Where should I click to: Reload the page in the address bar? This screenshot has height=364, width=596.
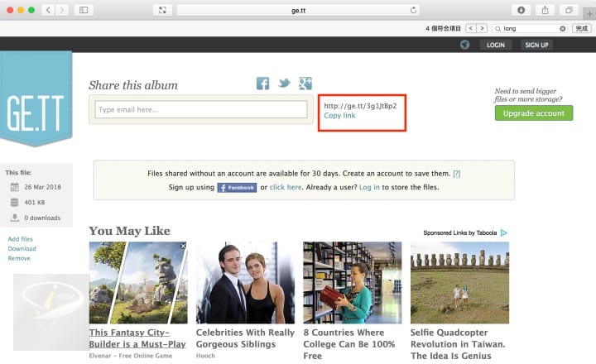tap(413, 10)
